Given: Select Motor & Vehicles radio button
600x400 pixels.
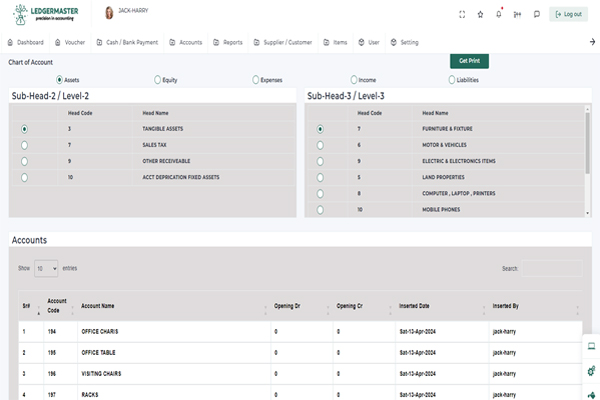Looking at the screenshot, I should tap(320, 145).
